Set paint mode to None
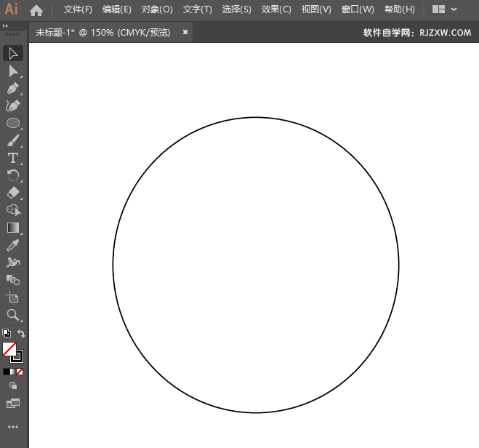Screen dimensions: 479x448 click(20, 372)
